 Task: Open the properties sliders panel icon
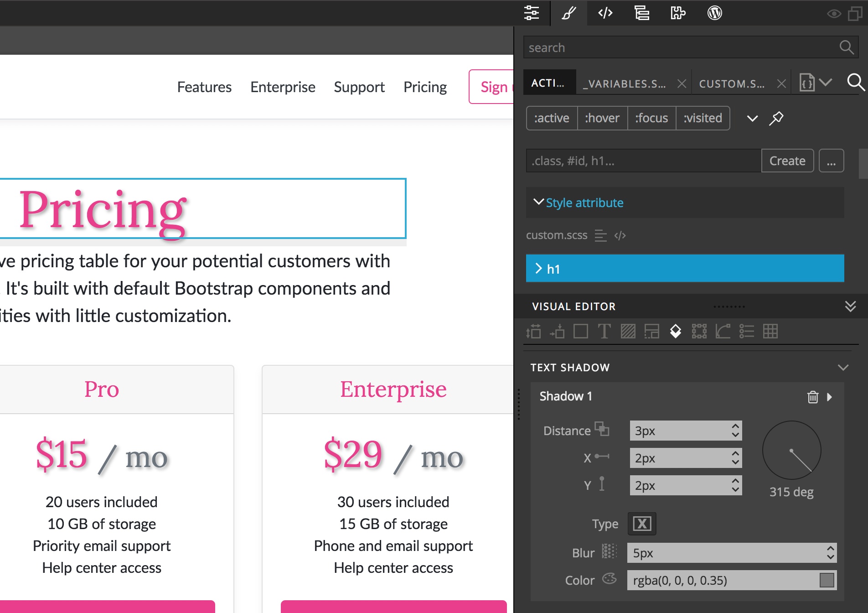(x=532, y=13)
